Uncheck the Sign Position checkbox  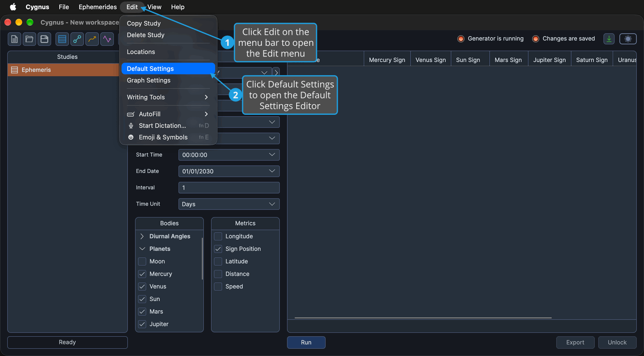pos(218,249)
